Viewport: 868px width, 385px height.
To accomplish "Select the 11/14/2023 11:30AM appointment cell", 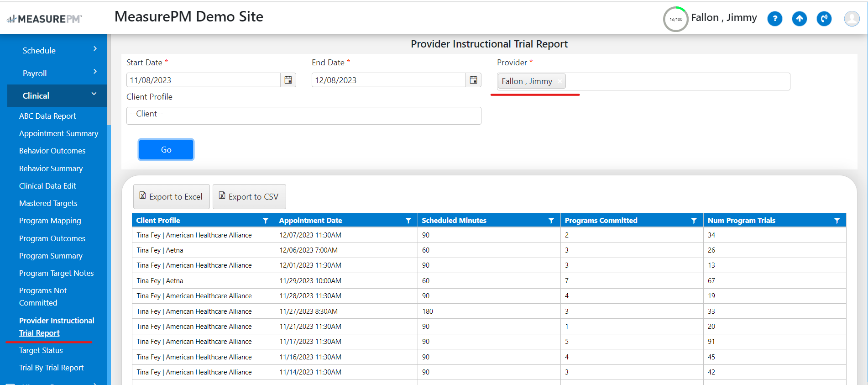I will (x=346, y=372).
